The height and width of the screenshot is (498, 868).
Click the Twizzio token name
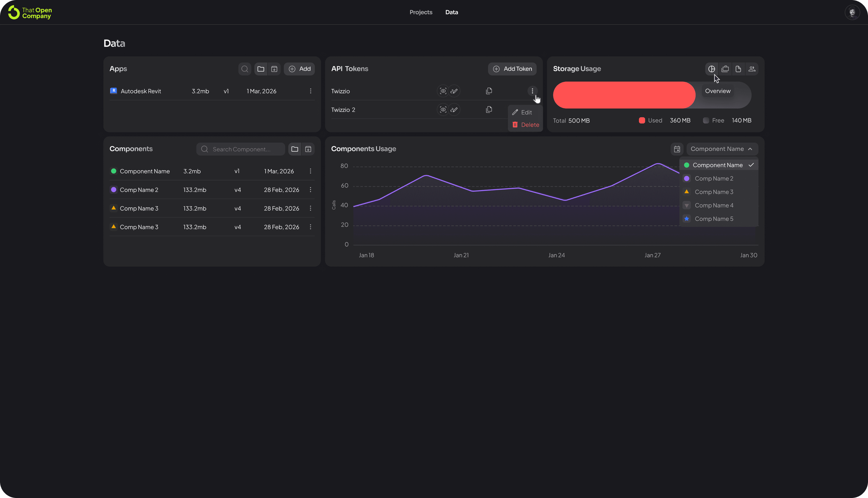click(340, 91)
